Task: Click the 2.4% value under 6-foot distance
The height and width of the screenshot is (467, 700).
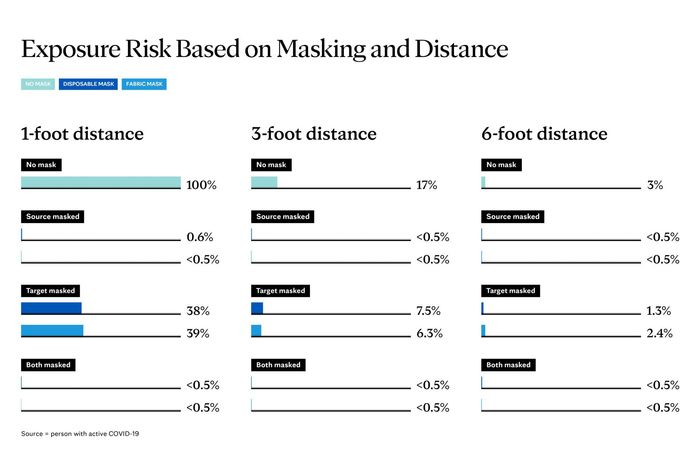Action: click(659, 334)
